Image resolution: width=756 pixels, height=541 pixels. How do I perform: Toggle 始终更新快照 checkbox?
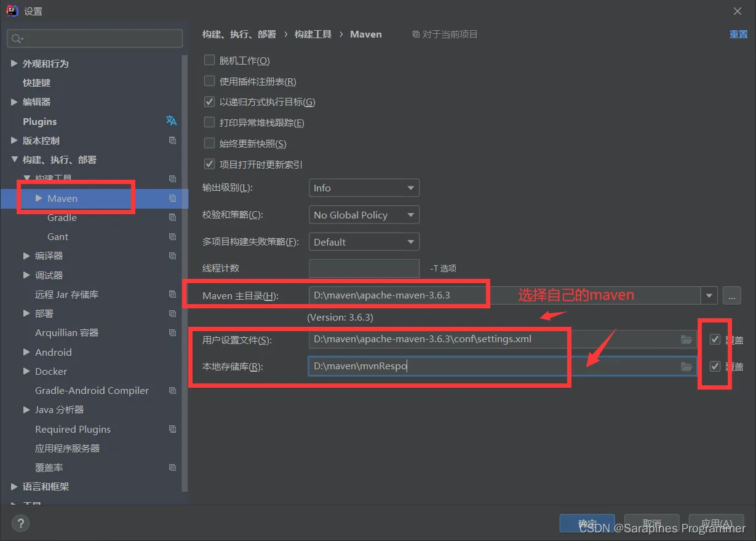[209, 143]
